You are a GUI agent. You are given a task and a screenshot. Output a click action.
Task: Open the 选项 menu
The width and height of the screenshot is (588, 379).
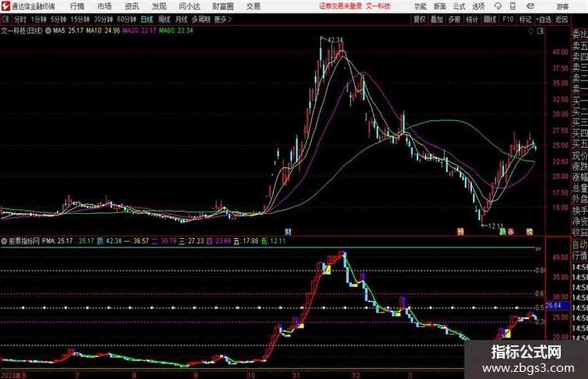click(478, 6)
